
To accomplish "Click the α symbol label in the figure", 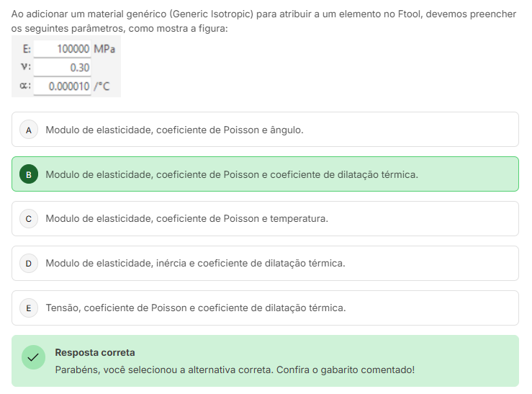I will pyautogui.click(x=25, y=86).
